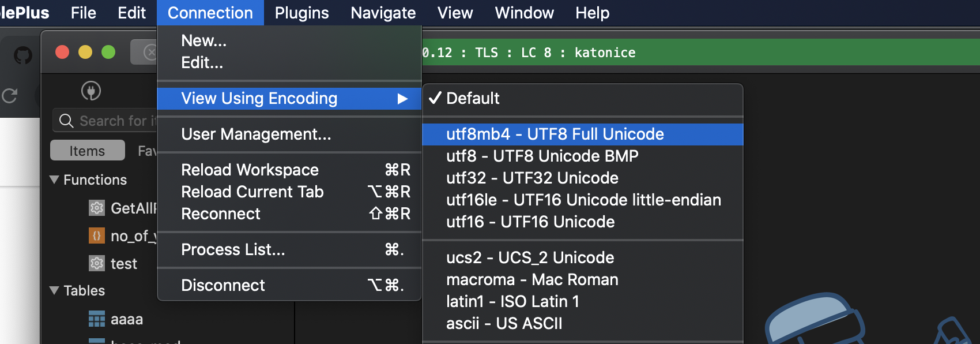
Task: Click the table grid icon beside aaaa
Action: [97, 319]
